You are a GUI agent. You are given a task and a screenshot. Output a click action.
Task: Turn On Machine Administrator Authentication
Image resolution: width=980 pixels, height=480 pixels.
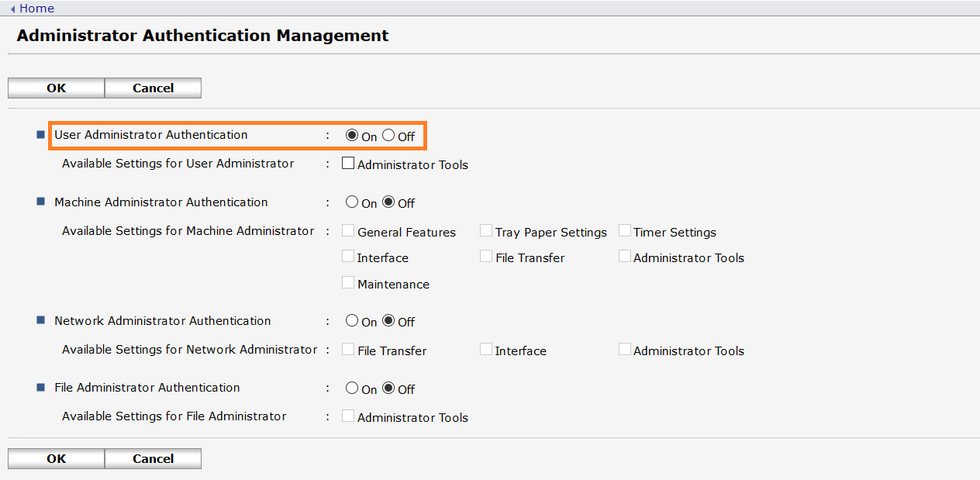pos(351,202)
